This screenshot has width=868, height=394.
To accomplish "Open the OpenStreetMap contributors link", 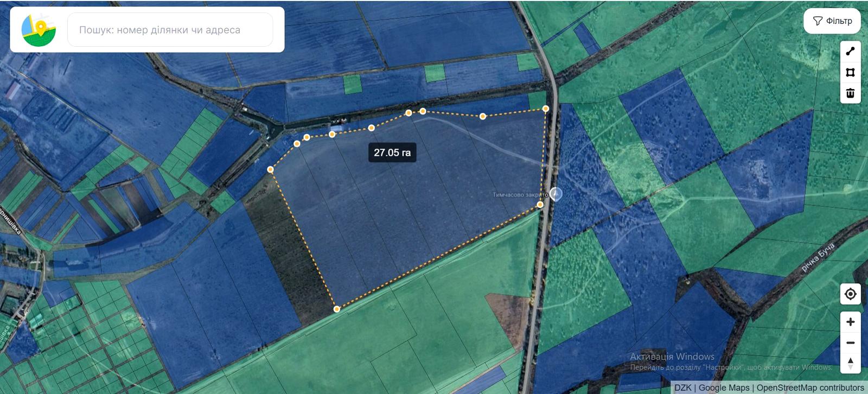I will [810, 387].
